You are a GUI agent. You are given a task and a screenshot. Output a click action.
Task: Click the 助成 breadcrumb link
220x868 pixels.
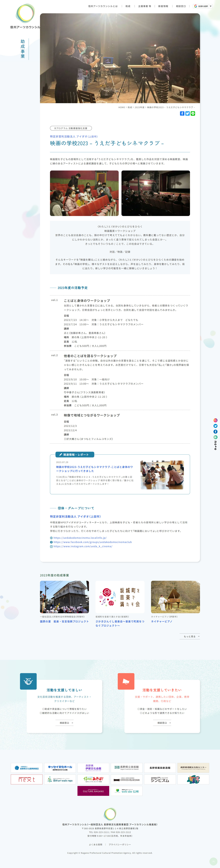coord(130,107)
